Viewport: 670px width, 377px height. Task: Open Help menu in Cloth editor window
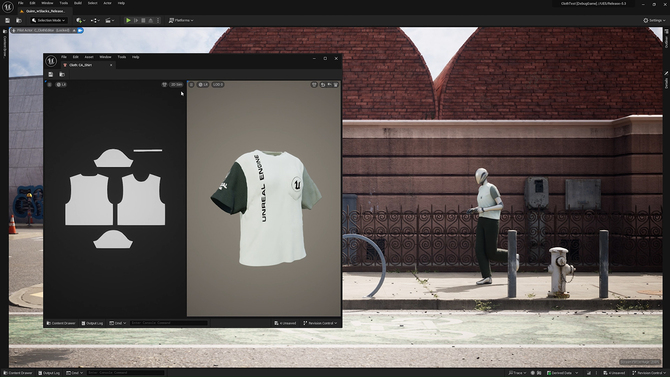tap(135, 57)
